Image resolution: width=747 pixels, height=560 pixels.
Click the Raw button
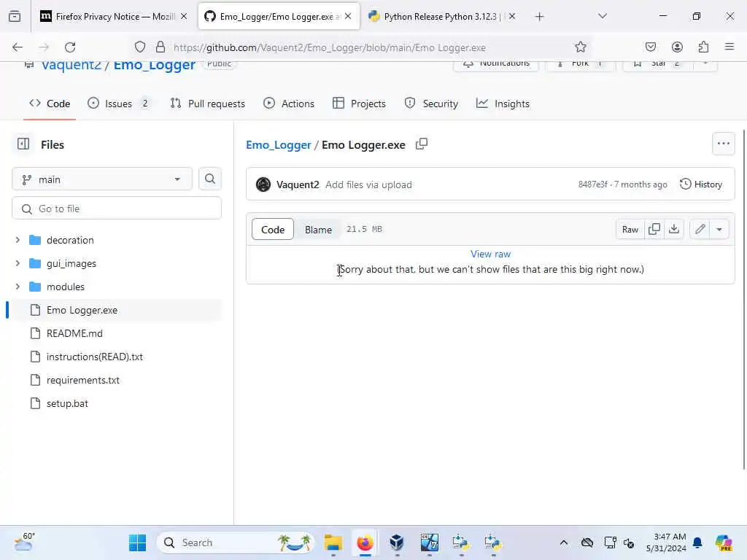click(x=630, y=230)
